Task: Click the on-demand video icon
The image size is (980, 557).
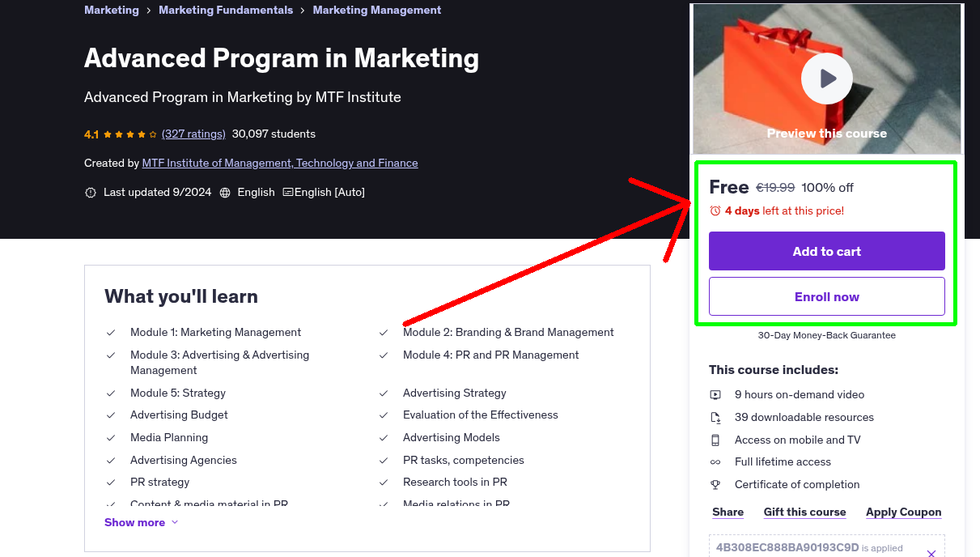Action: coord(715,395)
